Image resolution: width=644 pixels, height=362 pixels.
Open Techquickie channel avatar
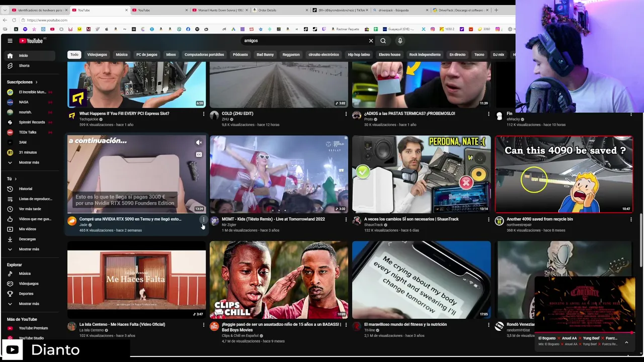72,116
